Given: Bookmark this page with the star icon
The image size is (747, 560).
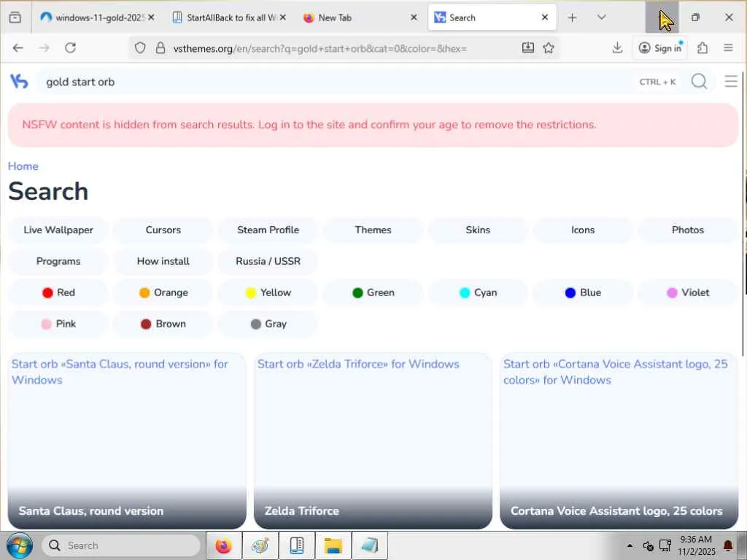Looking at the screenshot, I should [x=549, y=48].
